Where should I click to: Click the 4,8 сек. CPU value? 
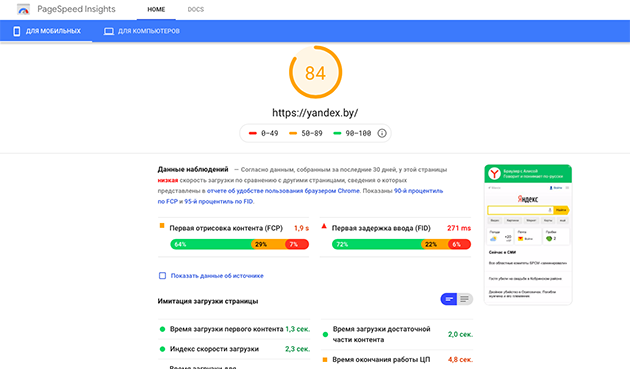coord(460,359)
